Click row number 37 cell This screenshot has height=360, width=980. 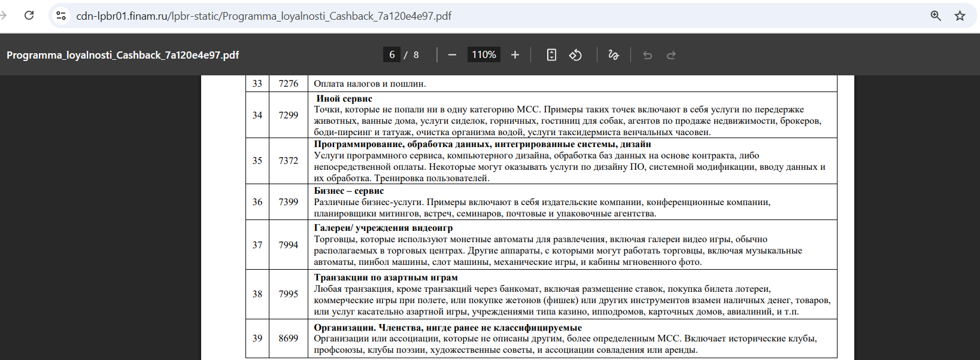click(257, 245)
